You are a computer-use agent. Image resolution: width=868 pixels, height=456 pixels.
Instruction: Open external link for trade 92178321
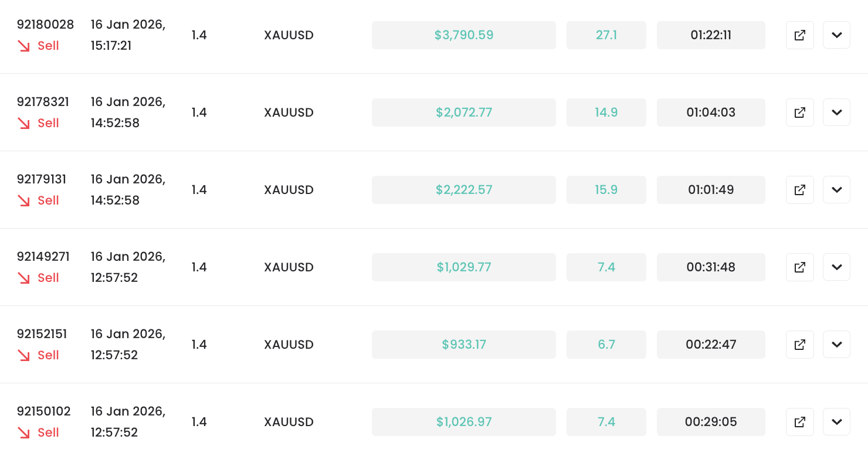coord(799,113)
